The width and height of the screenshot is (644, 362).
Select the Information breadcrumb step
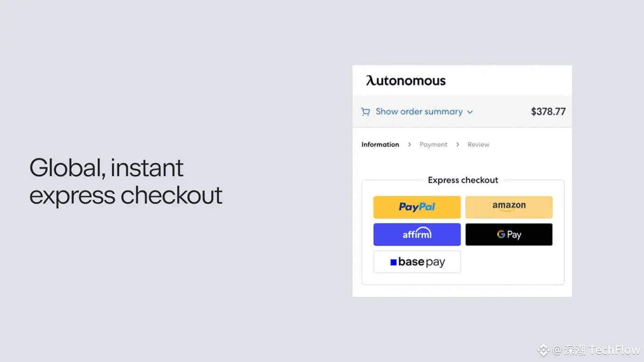pos(380,144)
